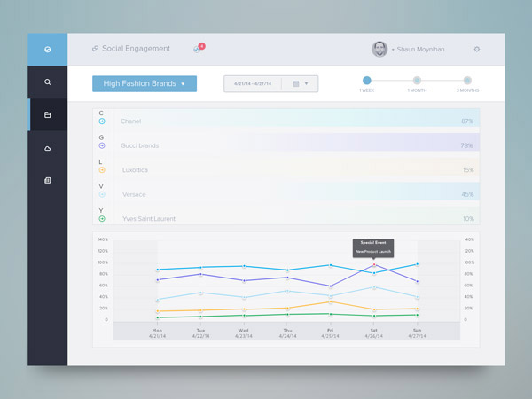Click the Wed 4/23/14 axis label

point(244,333)
